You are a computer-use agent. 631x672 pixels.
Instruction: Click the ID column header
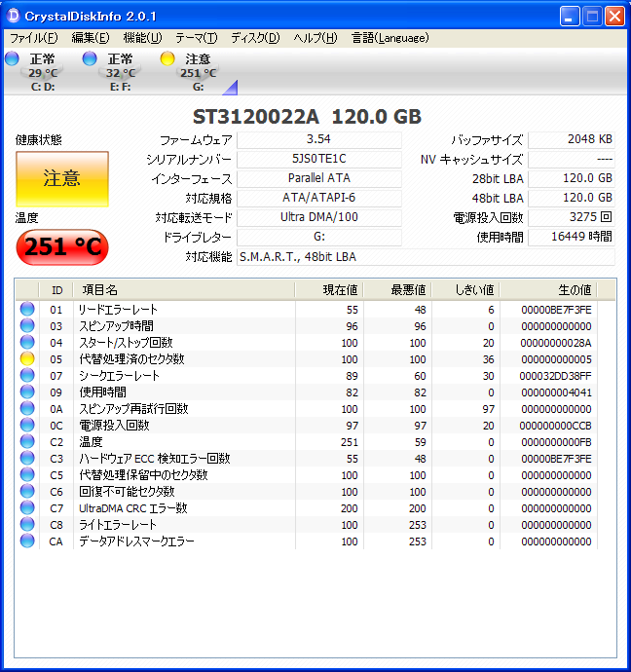pyautogui.click(x=56, y=290)
